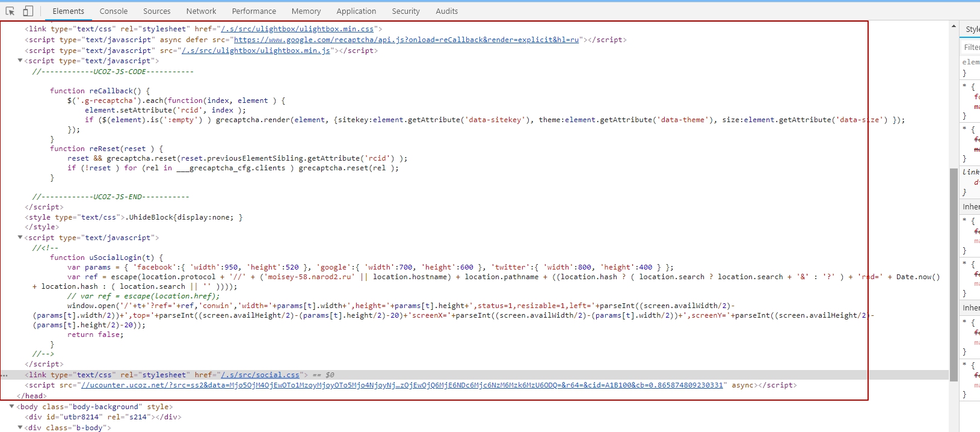Click the $('.g-recaptcha').each code line
The height and width of the screenshot is (432, 980).
(177, 100)
